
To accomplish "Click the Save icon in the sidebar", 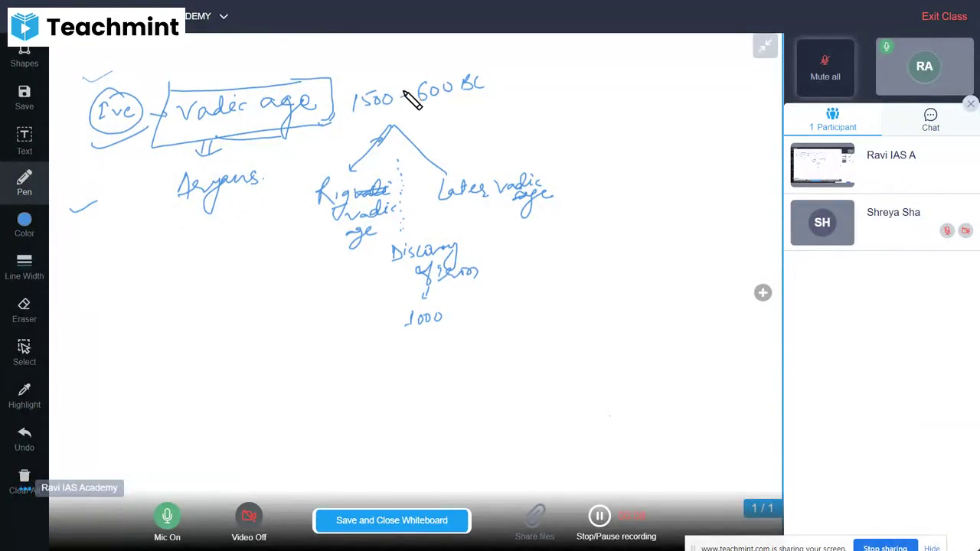I will (x=24, y=97).
